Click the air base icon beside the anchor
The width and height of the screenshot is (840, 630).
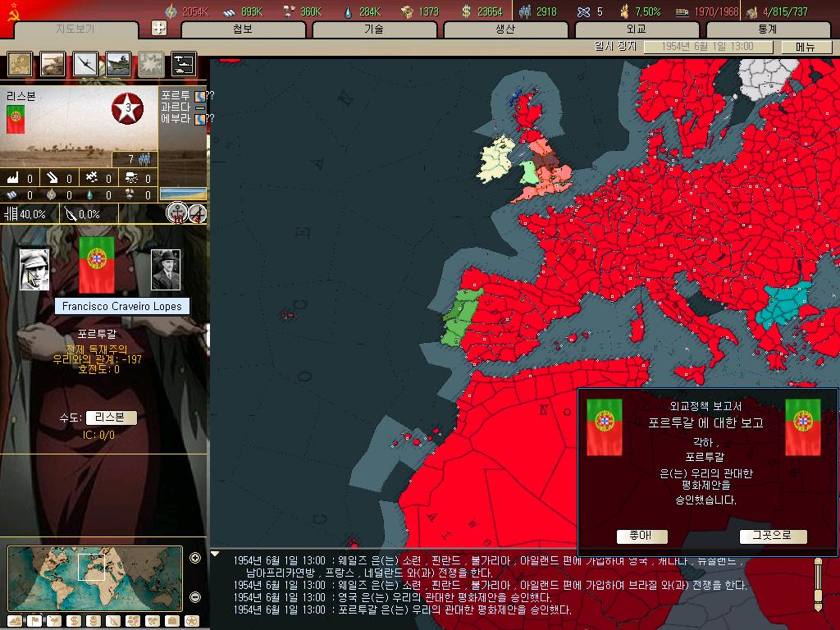198,213
